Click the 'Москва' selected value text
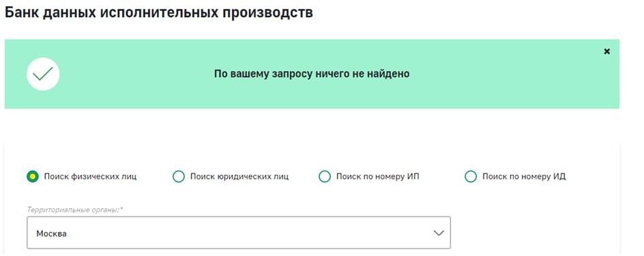644x256 pixels. pos(51,233)
